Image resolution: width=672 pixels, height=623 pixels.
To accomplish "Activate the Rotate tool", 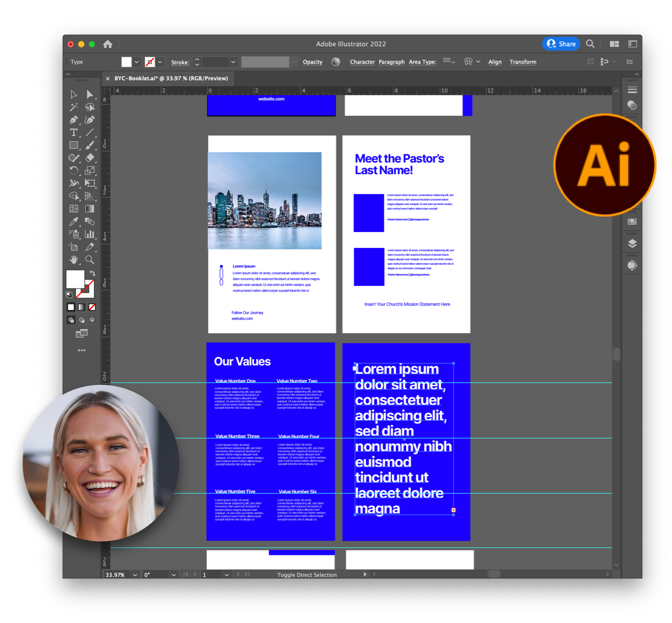I will pos(74,170).
